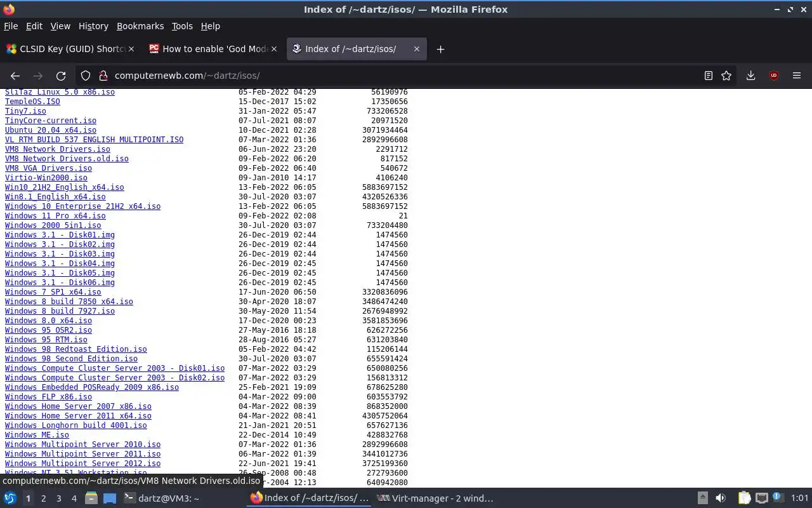812x508 pixels.
Task: Open the Edit menu
Action: click(34, 26)
